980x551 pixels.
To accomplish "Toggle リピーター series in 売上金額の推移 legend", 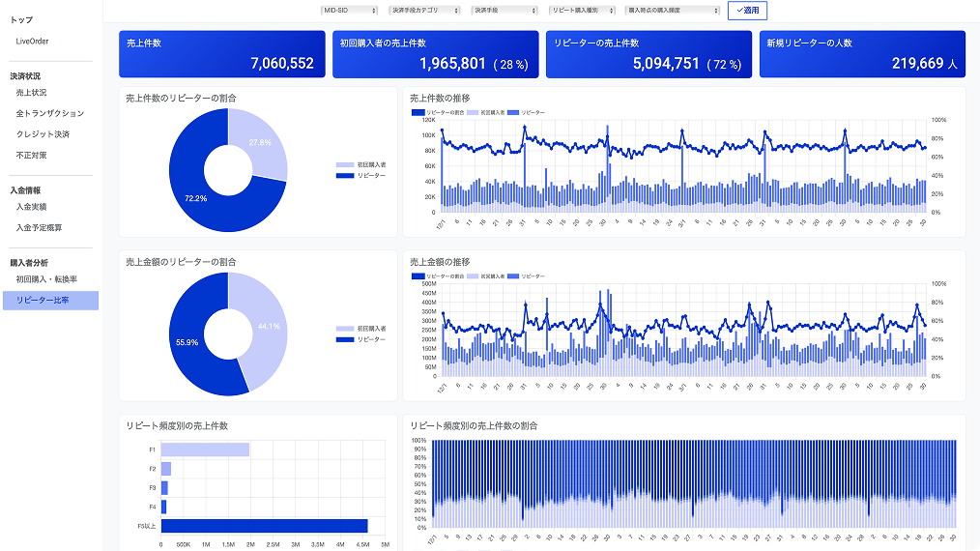I will click(513, 275).
